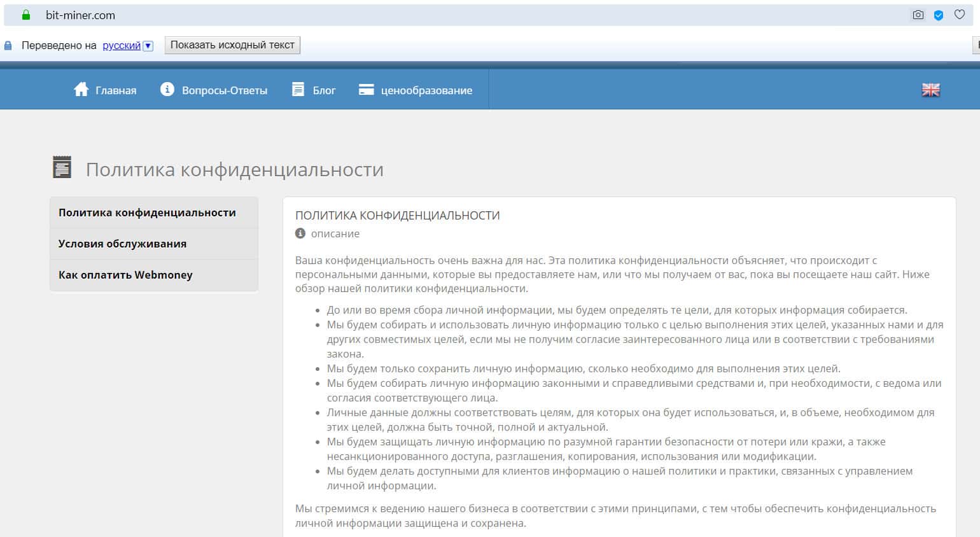Screen dimensions: 980x537
Task: Open the Блог menu item
Action: click(x=324, y=90)
